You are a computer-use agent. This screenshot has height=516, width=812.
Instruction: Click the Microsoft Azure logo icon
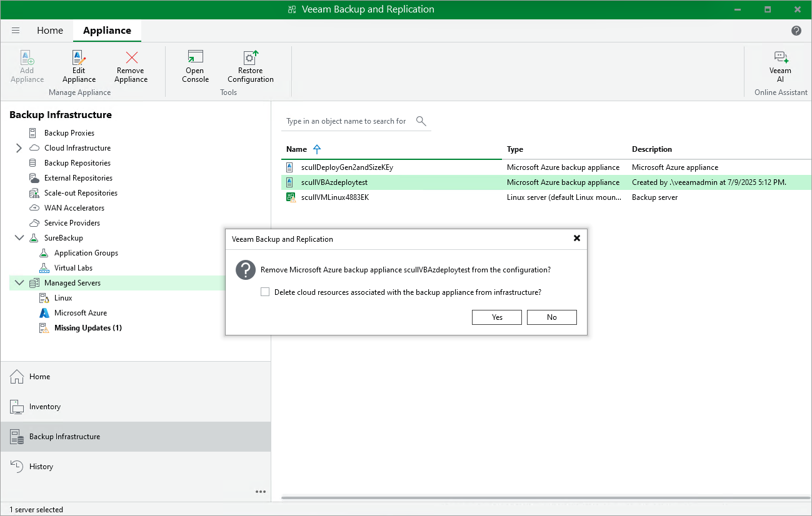point(44,313)
